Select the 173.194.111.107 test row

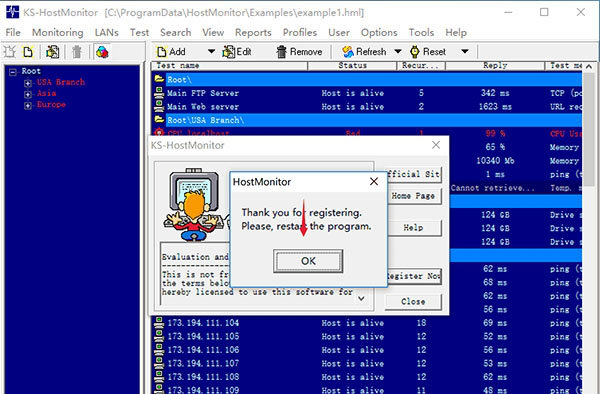[x=367, y=363]
